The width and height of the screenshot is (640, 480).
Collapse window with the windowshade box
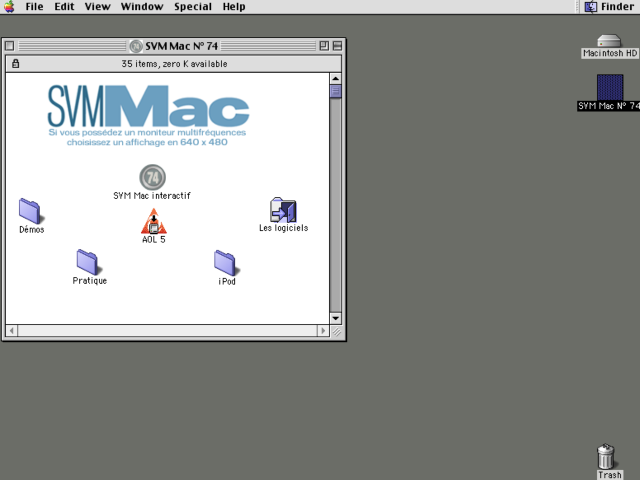click(338, 46)
